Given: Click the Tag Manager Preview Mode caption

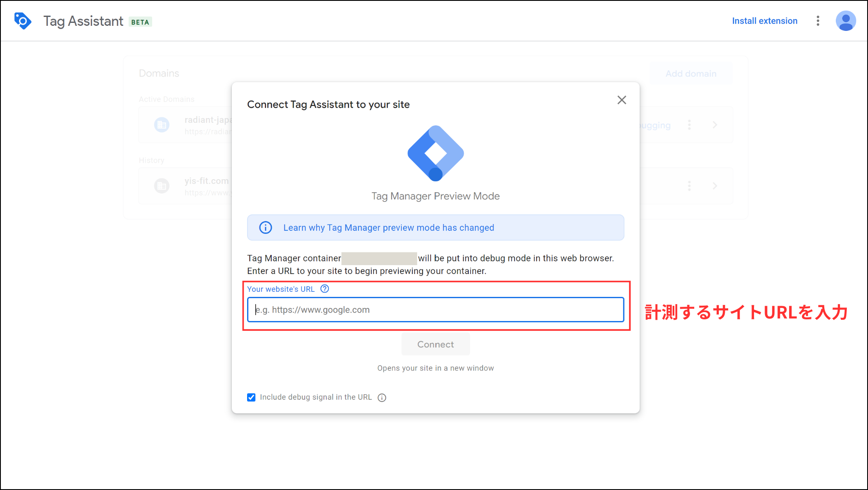Looking at the screenshot, I should (436, 196).
